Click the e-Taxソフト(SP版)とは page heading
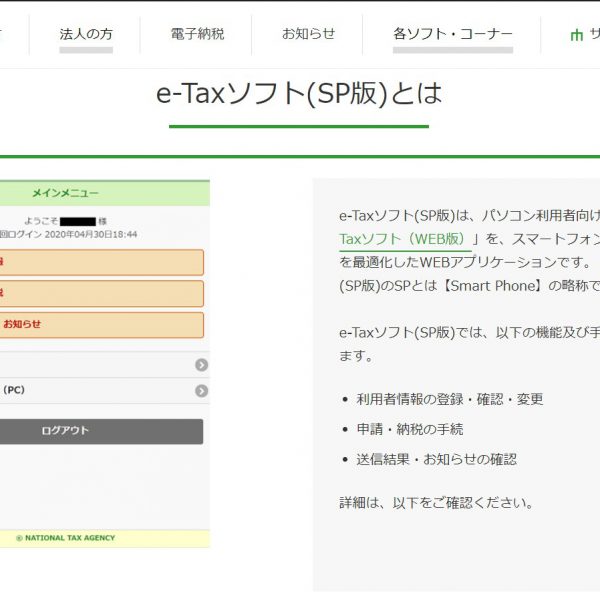Viewport: 600px width, 600px height. click(x=299, y=94)
